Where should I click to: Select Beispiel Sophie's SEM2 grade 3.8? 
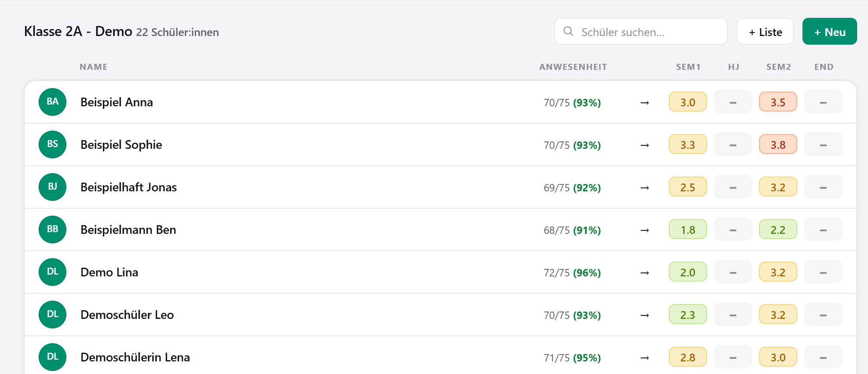click(x=778, y=144)
